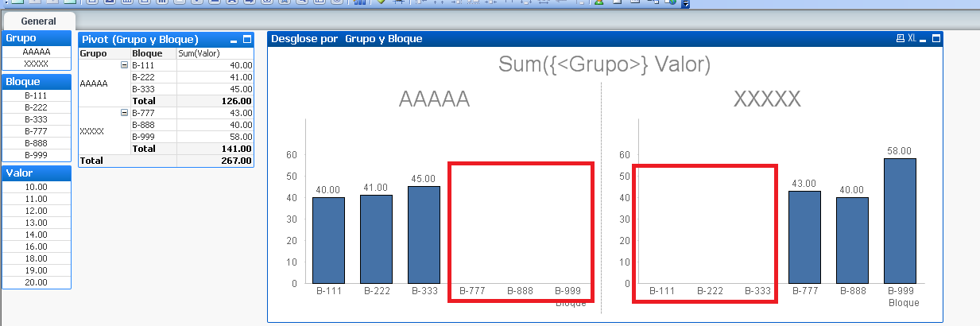This screenshot has width=980, height=326.
Task: Select 10.00 in the Valor list box
Action: [37, 187]
